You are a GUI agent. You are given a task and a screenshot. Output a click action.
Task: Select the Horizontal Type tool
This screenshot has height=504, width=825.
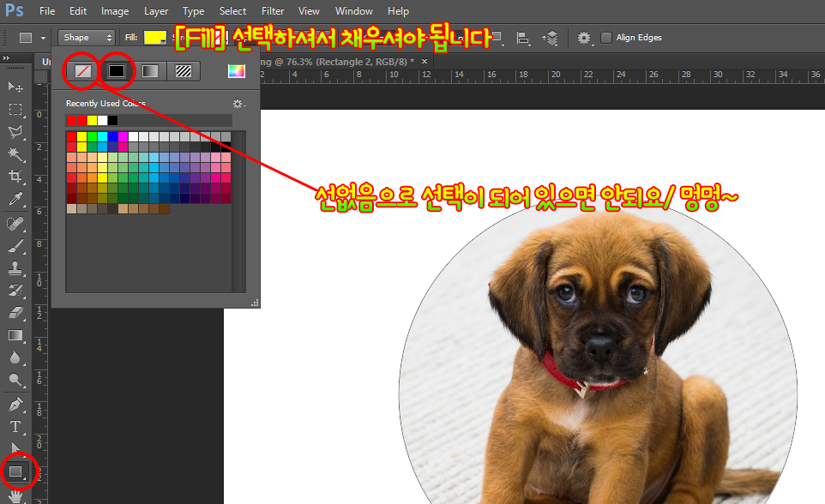(x=15, y=427)
